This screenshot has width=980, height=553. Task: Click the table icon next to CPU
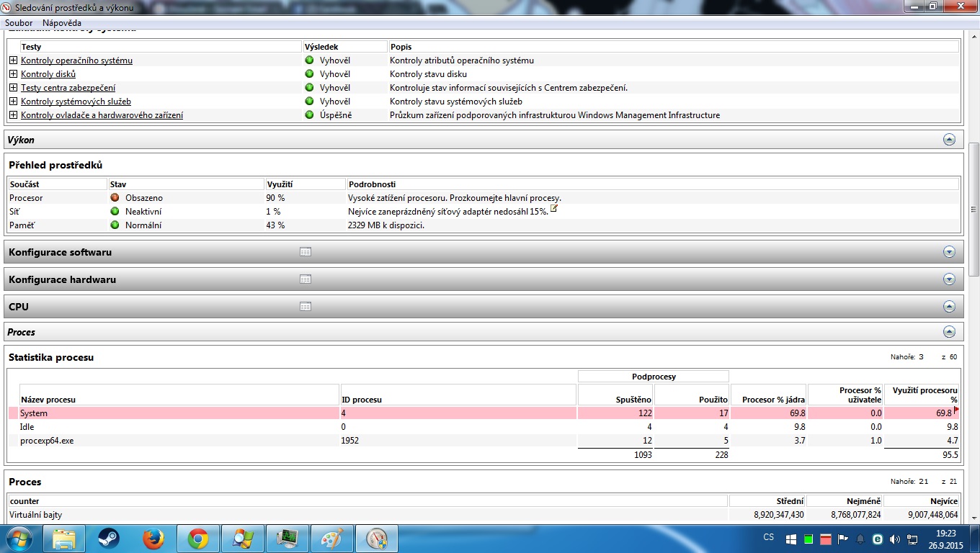(x=305, y=307)
